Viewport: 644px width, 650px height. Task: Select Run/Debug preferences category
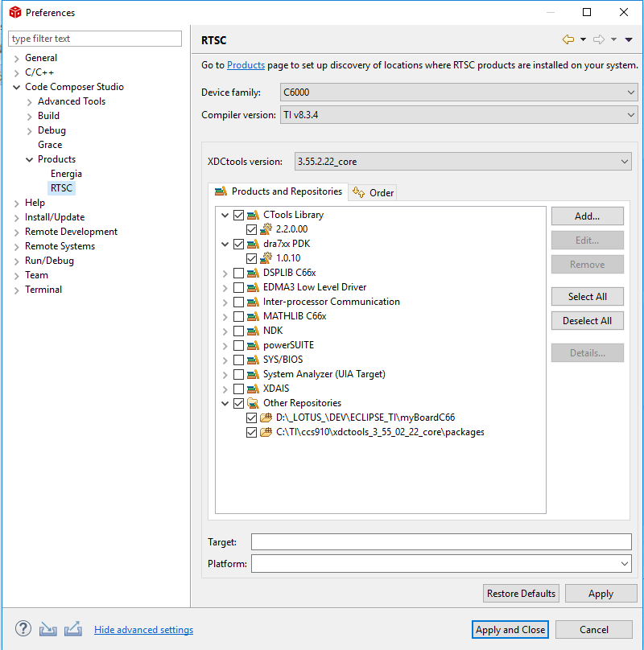tap(49, 261)
